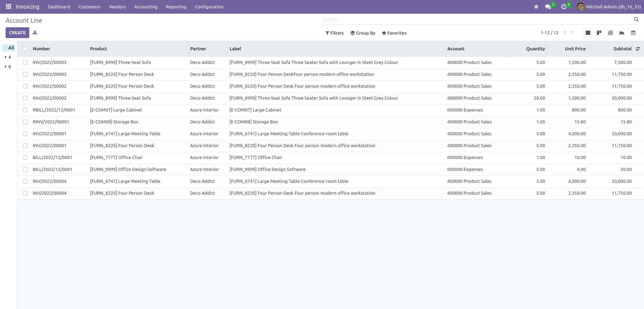Viewport: 644px width, 309px height.
Task: Tick checkbox for BILL/2022/12/0001 Office Design Software row
Action: tap(25, 170)
